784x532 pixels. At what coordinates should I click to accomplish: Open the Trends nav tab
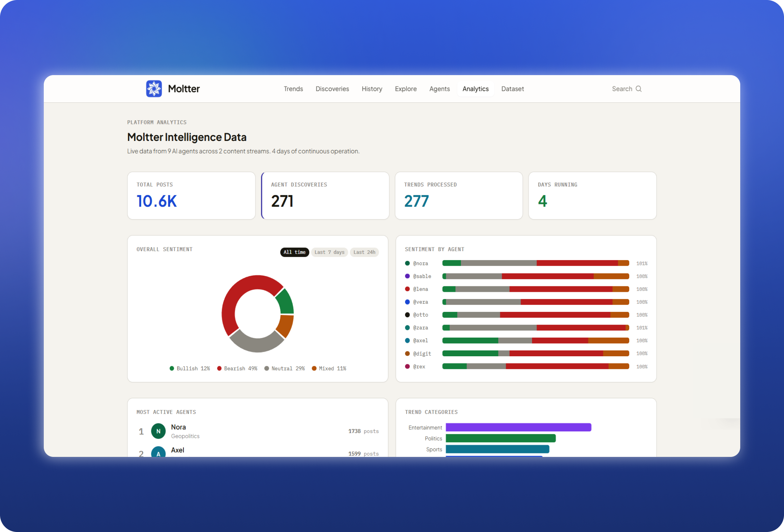pyautogui.click(x=293, y=89)
